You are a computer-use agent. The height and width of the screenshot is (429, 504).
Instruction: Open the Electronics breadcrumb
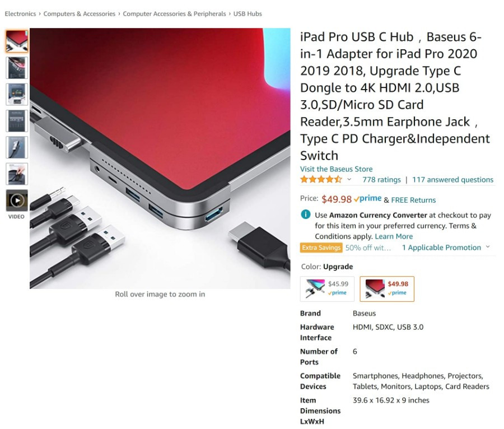20,14
